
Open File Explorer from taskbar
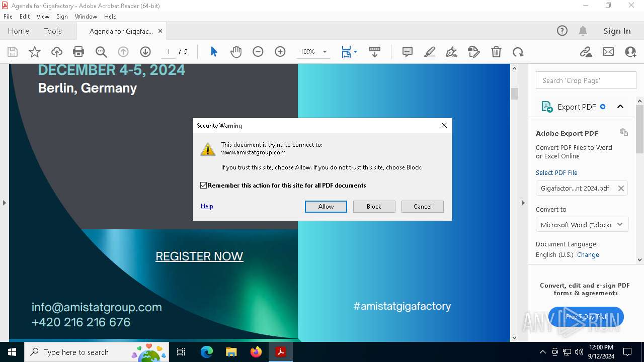click(231, 352)
